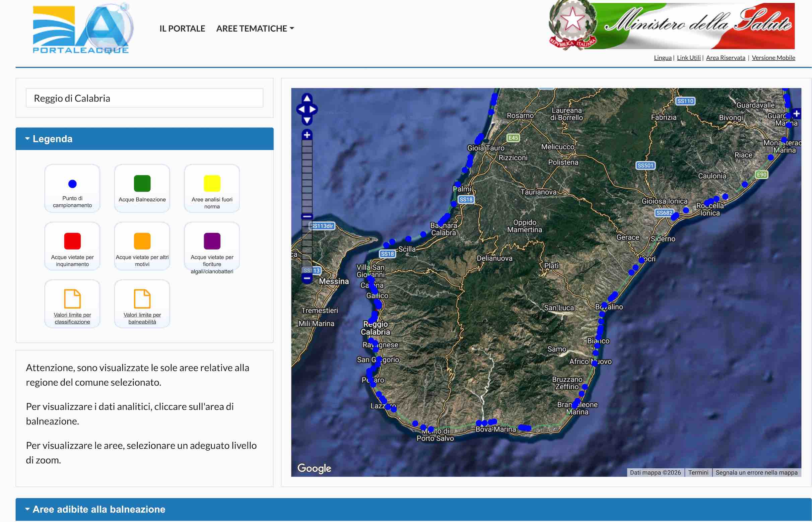Zoom in with map plus button
The image size is (812, 522).
tap(307, 135)
